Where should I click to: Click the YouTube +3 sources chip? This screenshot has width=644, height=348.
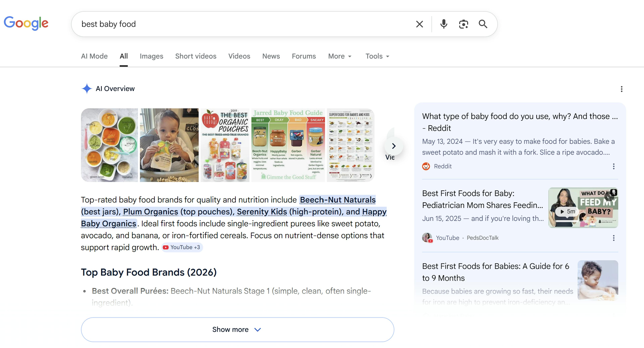click(x=182, y=247)
